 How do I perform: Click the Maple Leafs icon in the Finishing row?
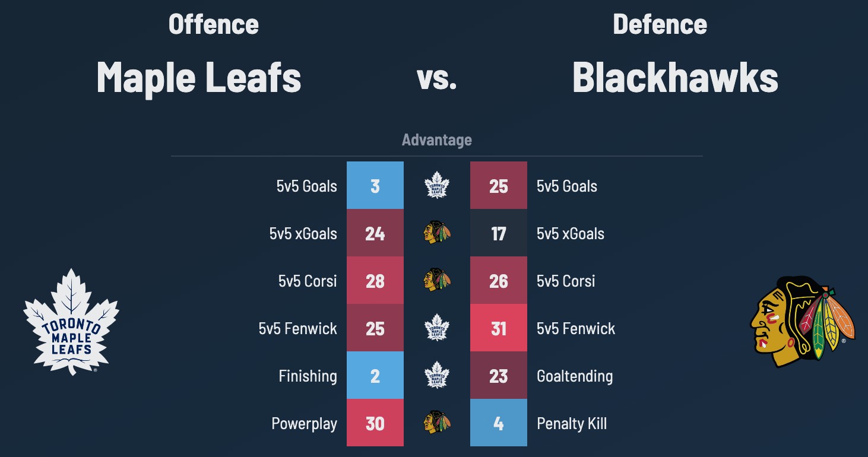coord(437,375)
